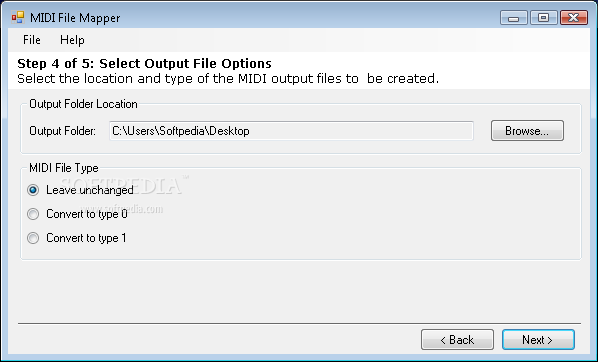Click the Browse... button
The width and height of the screenshot is (598, 362).
click(527, 131)
